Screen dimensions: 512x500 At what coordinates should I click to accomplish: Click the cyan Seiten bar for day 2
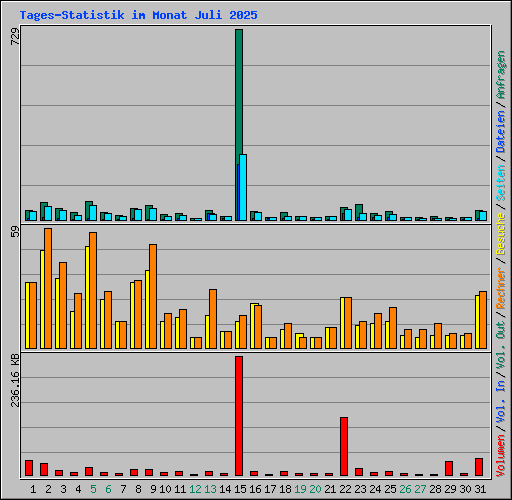(x=48, y=213)
